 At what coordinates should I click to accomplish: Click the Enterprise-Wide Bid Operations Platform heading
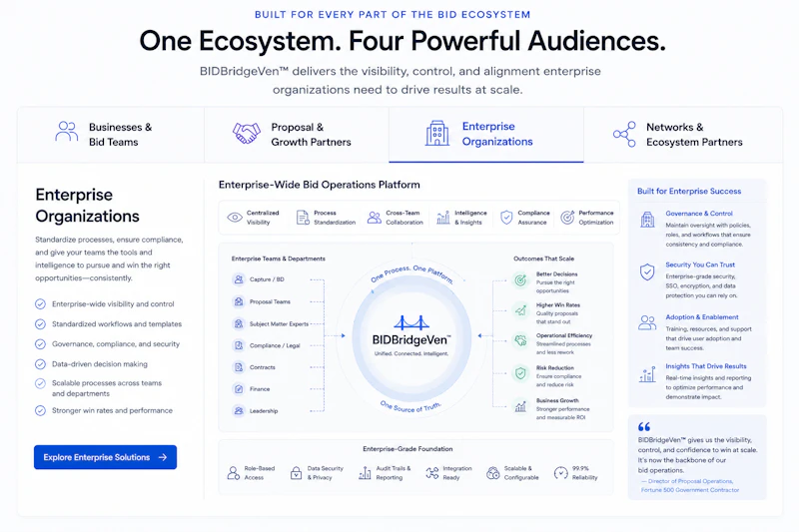point(320,185)
